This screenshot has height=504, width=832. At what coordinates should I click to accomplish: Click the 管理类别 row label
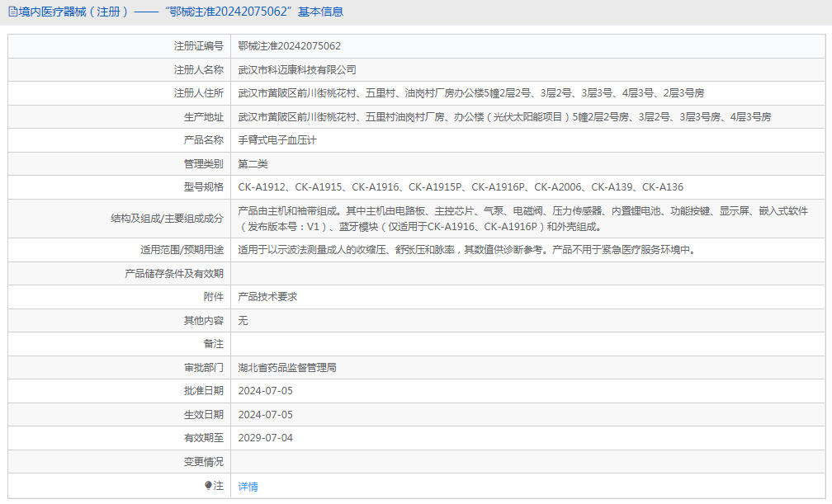[203, 164]
